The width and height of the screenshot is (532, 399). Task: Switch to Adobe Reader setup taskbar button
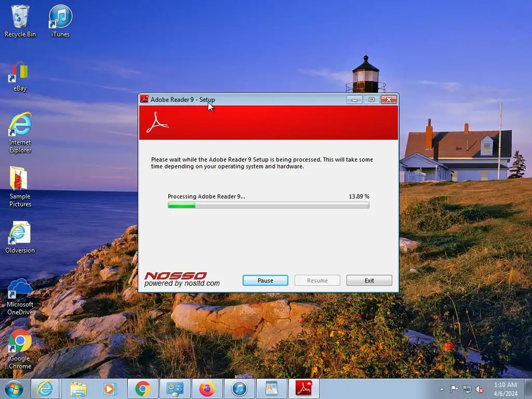304,389
